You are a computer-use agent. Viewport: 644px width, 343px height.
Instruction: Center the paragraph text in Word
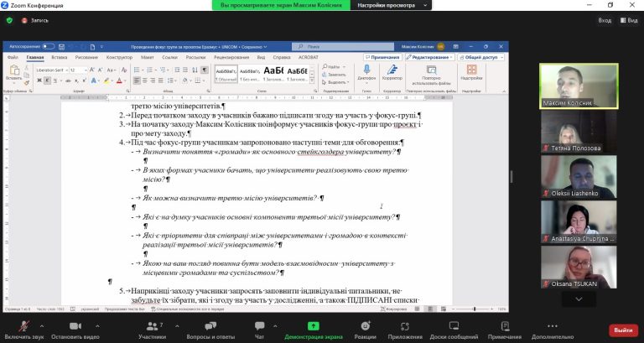pyautogui.click(x=145, y=81)
